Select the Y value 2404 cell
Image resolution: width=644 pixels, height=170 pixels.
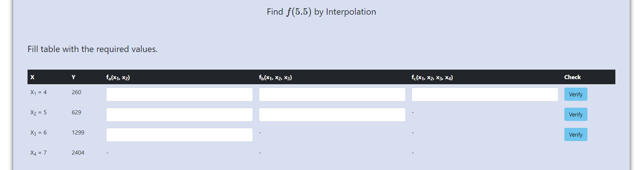click(78, 153)
